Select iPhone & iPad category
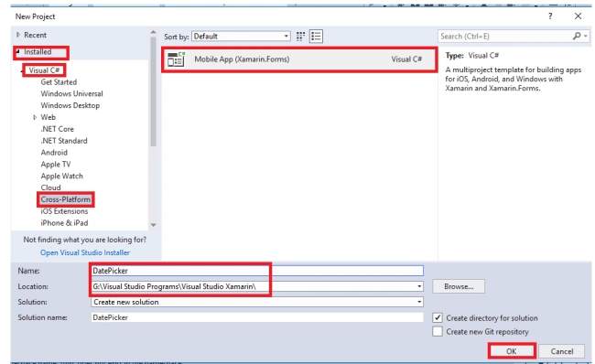This screenshot has width=595, height=364. (x=64, y=223)
